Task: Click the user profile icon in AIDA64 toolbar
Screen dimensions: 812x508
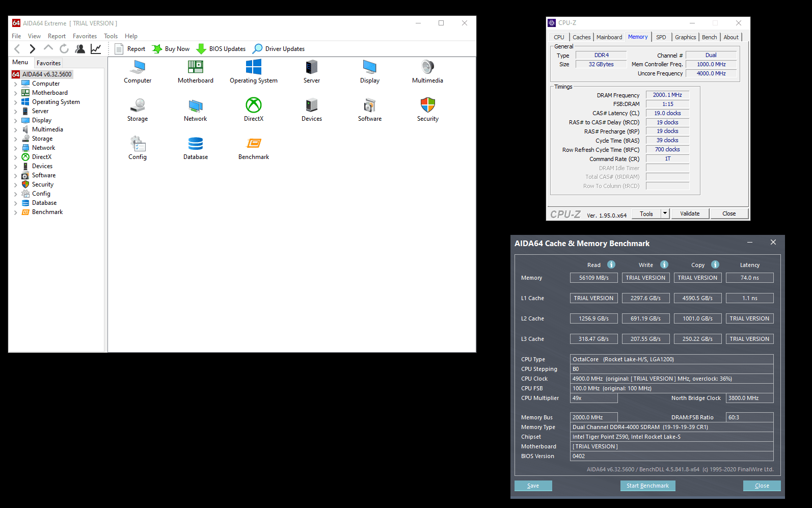Action: (80, 49)
